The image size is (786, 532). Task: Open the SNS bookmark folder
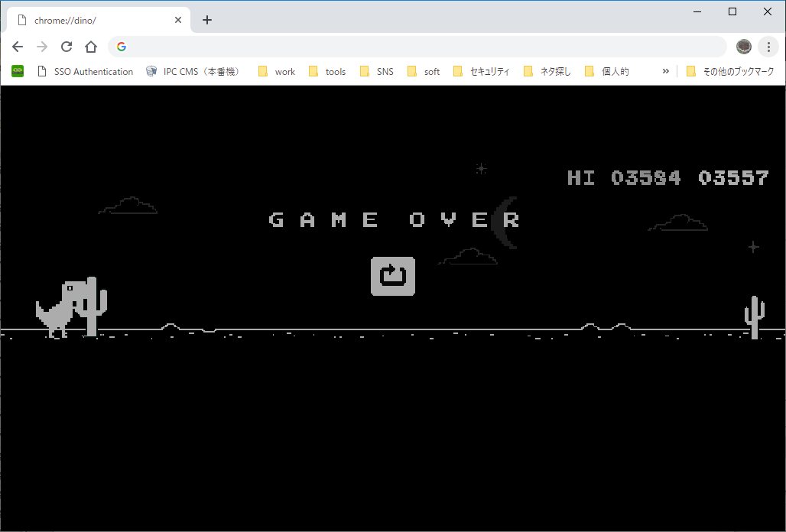tap(377, 71)
